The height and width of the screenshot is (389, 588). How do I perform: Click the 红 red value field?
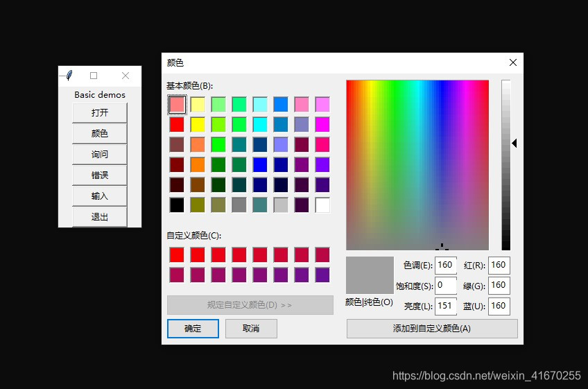[x=499, y=265]
